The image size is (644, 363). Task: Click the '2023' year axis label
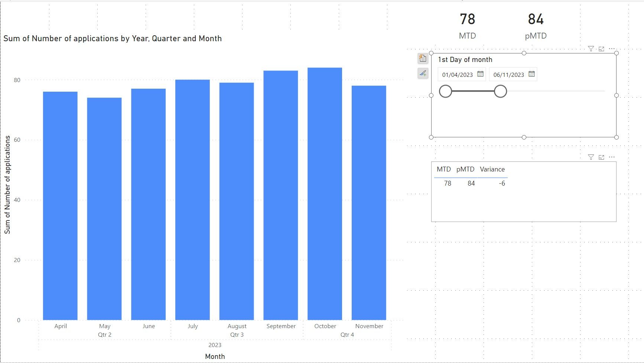point(215,345)
